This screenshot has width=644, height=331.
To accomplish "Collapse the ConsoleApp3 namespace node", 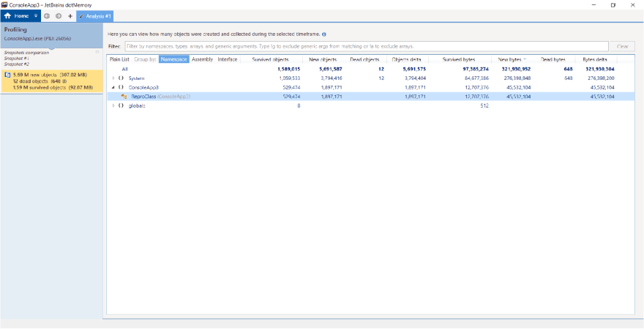I will pos(113,87).
